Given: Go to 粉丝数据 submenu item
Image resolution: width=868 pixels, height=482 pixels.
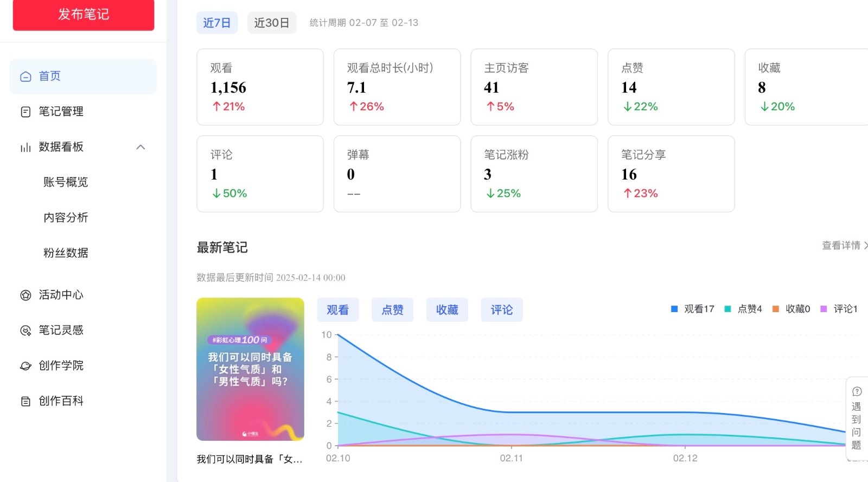Looking at the screenshot, I should pyautogui.click(x=66, y=253).
